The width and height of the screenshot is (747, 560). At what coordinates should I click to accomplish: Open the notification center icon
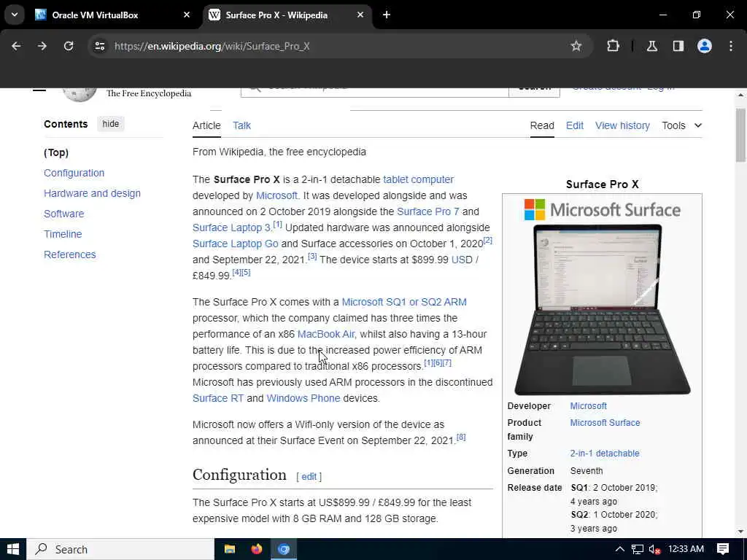(723, 550)
